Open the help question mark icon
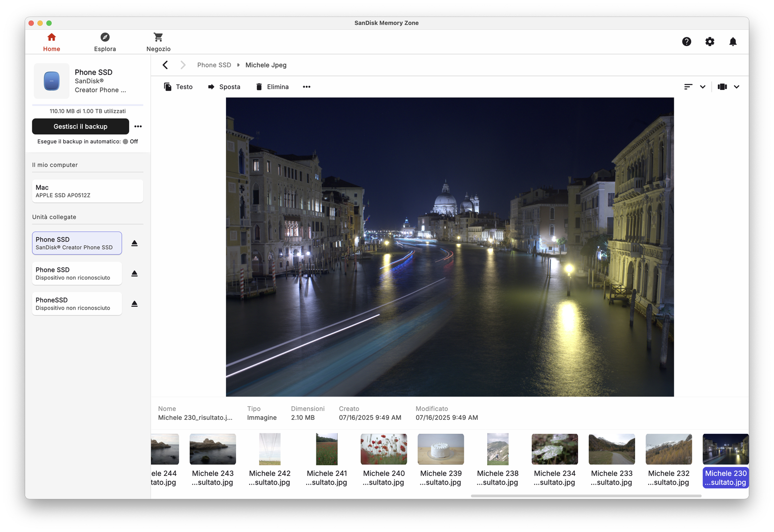 [686, 42]
